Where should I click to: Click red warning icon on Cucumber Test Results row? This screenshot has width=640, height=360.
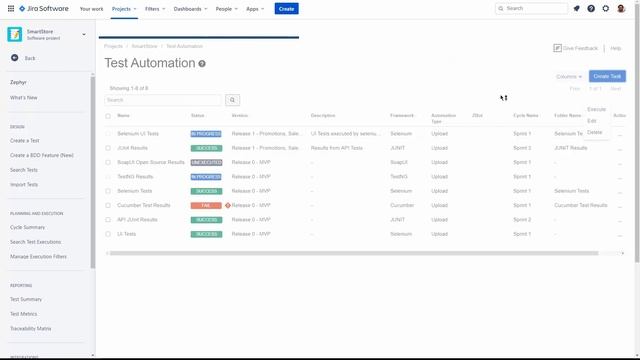click(x=228, y=205)
